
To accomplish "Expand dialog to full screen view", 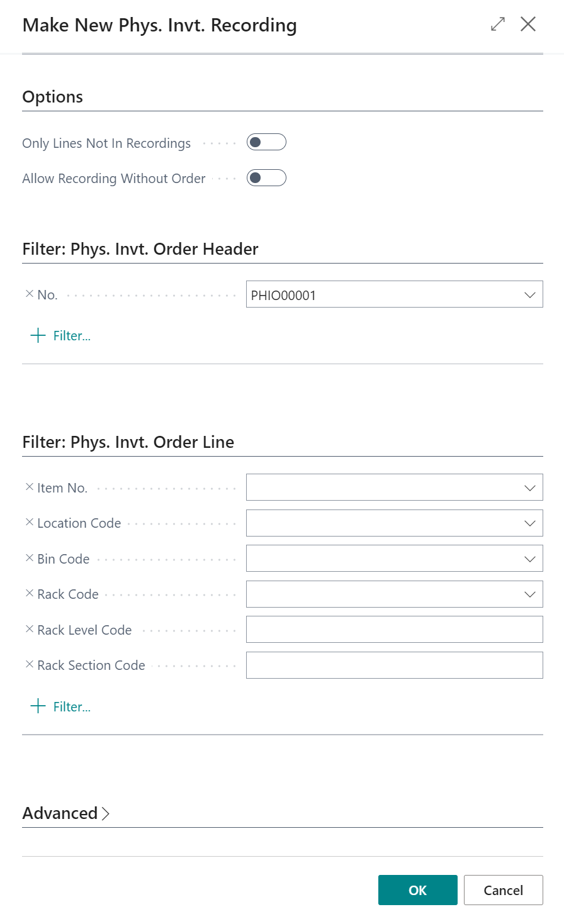I will tap(497, 24).
